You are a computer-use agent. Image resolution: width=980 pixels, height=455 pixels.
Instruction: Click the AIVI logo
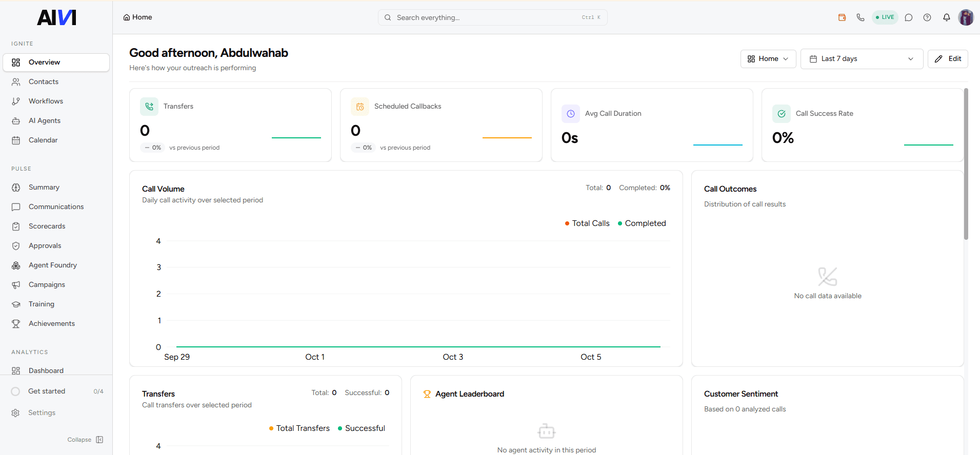point(56,17)
